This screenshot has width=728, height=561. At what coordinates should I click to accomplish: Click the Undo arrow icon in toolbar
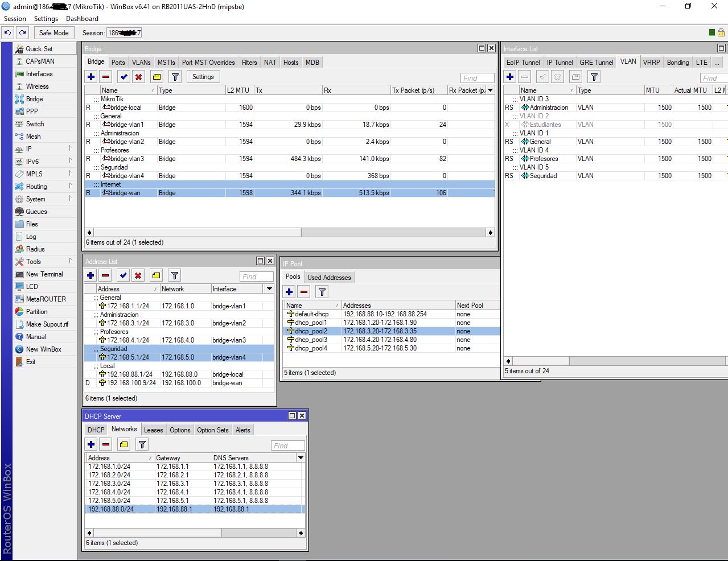tap(7, 32)
